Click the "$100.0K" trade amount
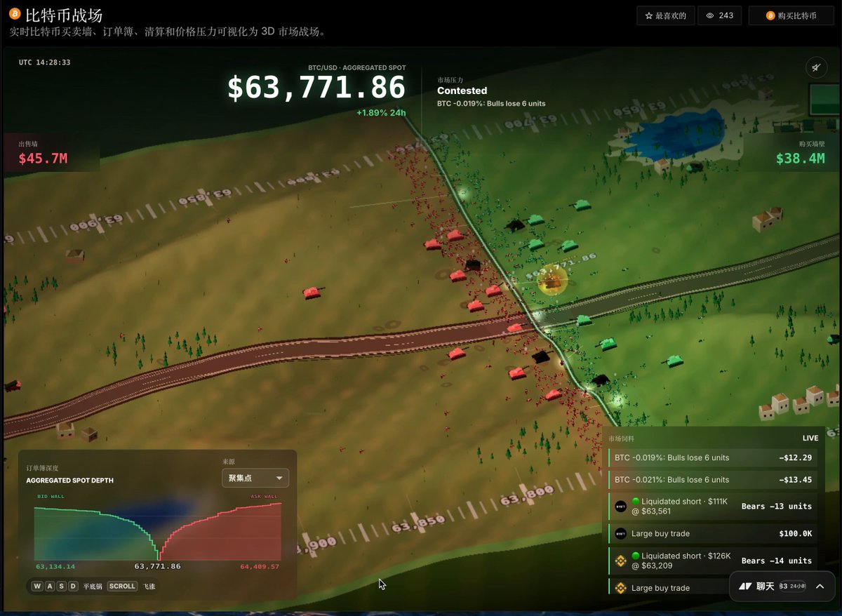 795,534
